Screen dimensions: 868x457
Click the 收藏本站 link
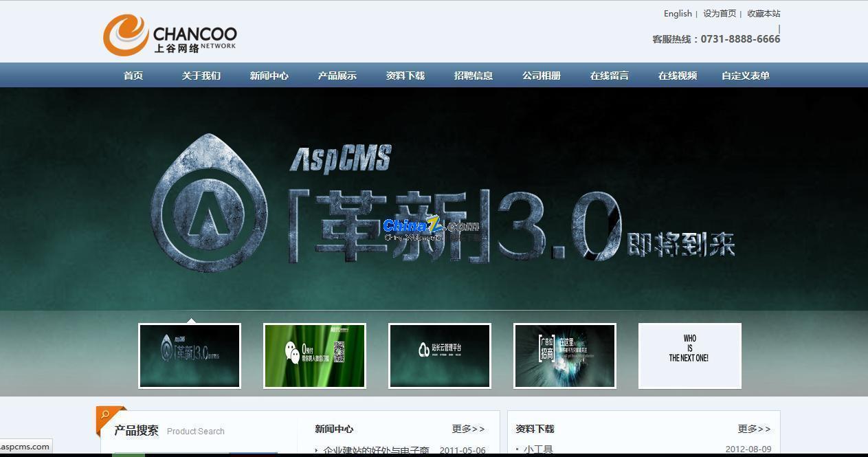(764, 13)
